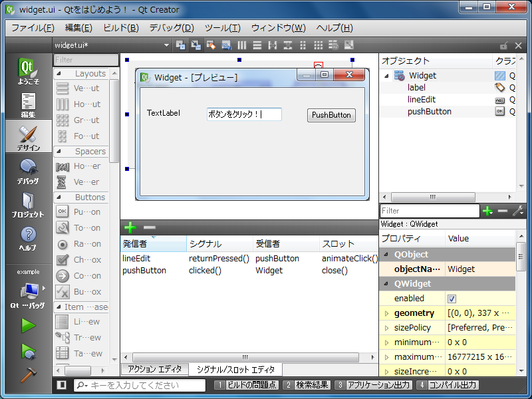
Task: Click the green Run button
Action: coord(28,325)
